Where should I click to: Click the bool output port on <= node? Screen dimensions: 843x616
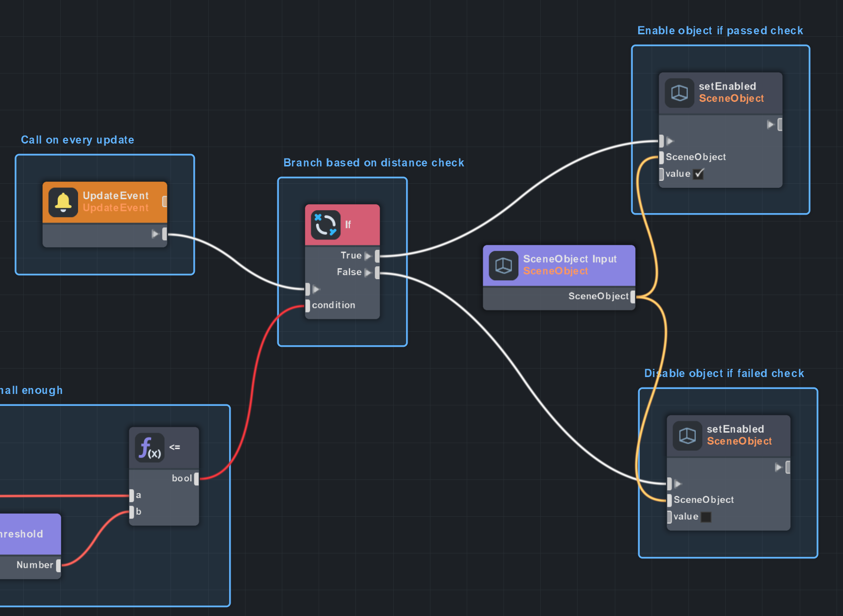(196, 479)
